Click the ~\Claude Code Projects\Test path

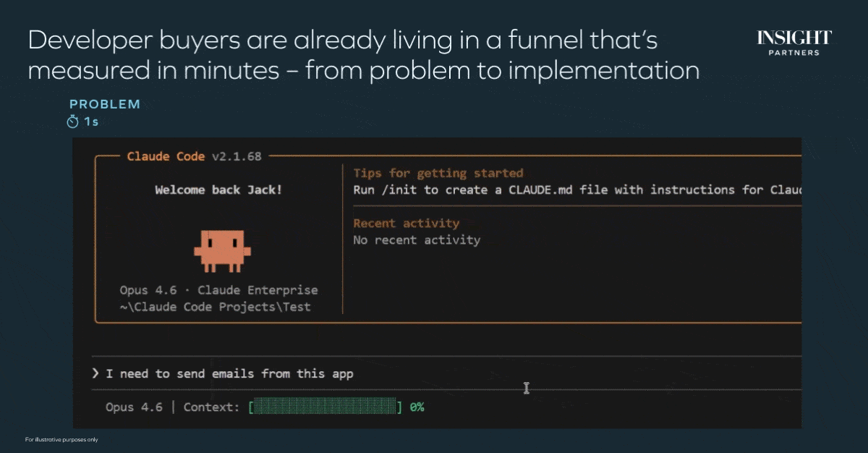[215, 306]
